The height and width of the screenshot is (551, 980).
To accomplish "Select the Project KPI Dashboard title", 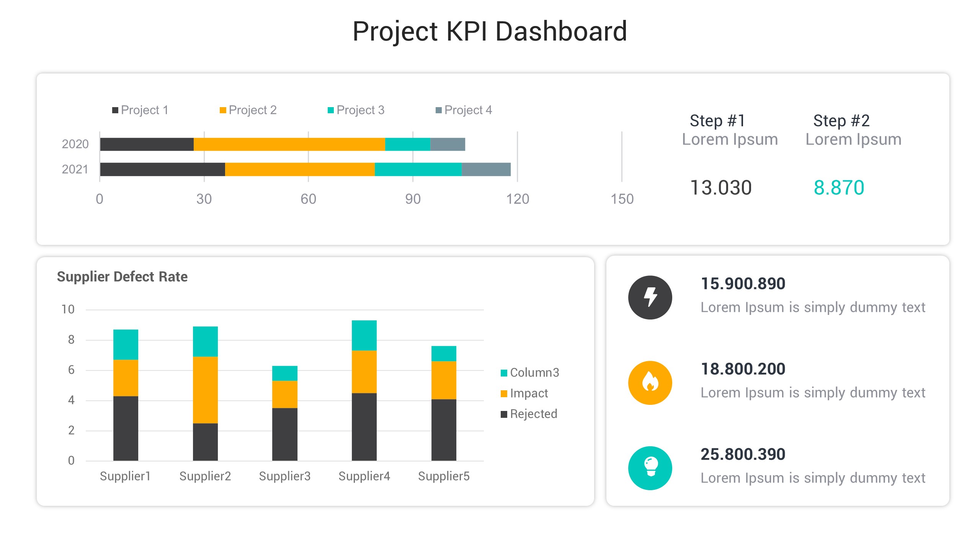I will [x=490, y=31].
